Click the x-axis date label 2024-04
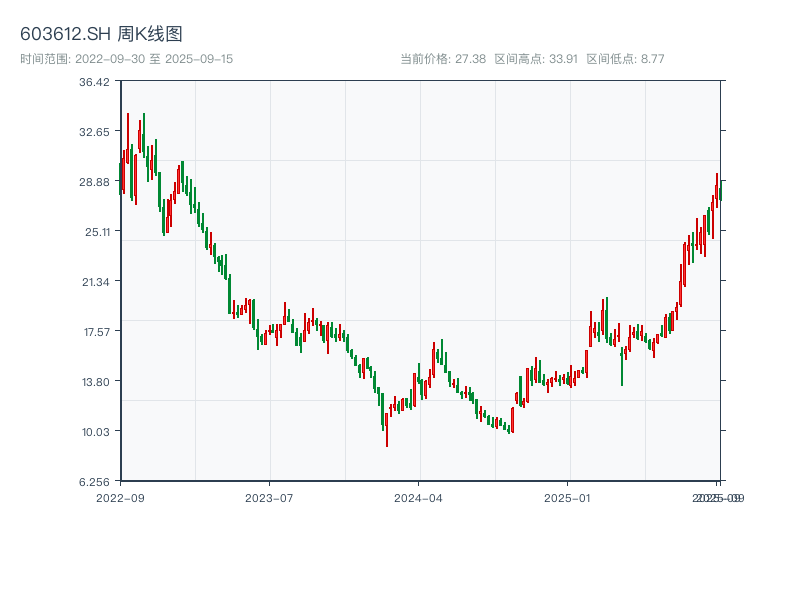This screenshot has width=800, height=600. coord(418,498)
